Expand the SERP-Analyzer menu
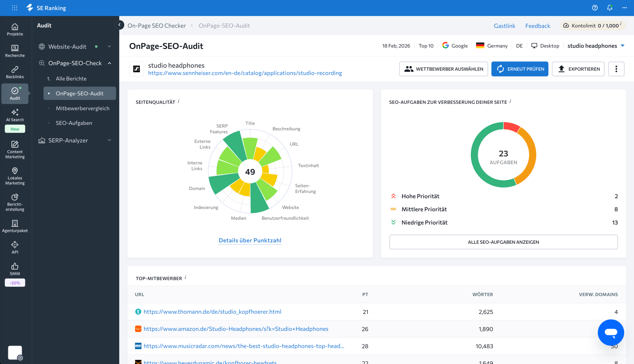This screenshot has width=634, height=364. (x=109, y=140)
